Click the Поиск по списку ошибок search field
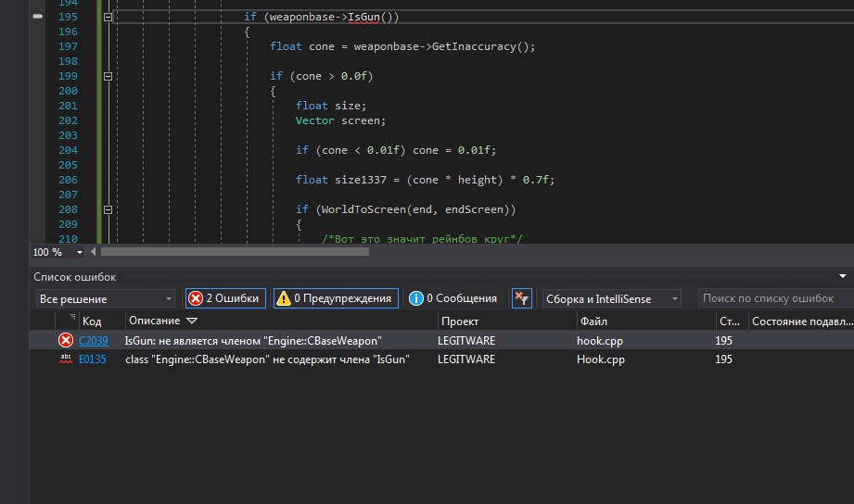 (x=773, y=298)
